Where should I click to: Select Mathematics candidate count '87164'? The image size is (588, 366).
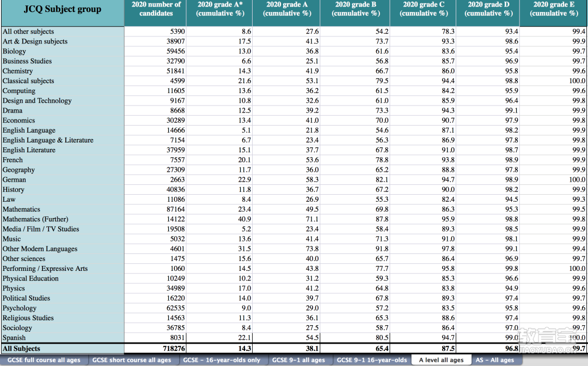click(176, 209)
